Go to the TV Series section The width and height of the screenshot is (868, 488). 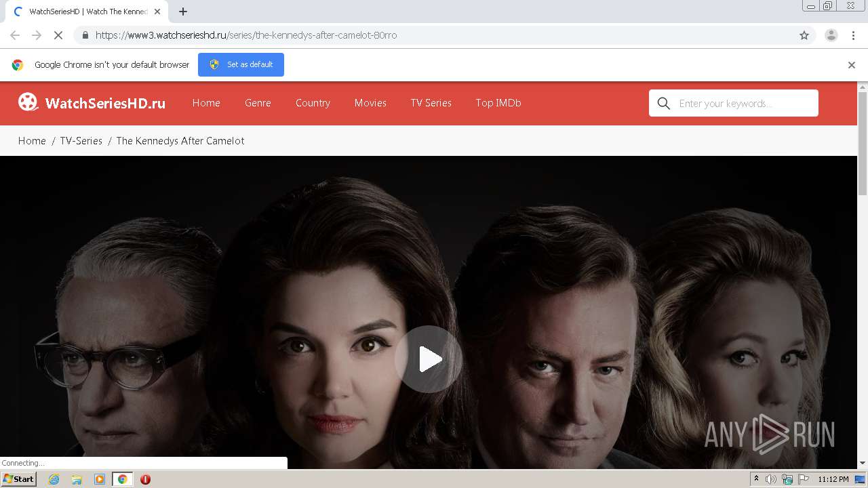pyautogui.click(x=431, y=103)
